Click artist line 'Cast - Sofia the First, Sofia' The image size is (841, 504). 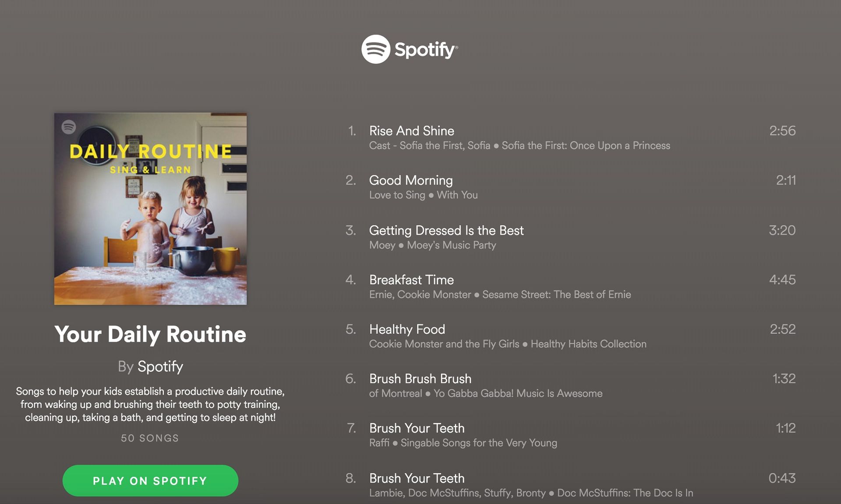point(429,146)
